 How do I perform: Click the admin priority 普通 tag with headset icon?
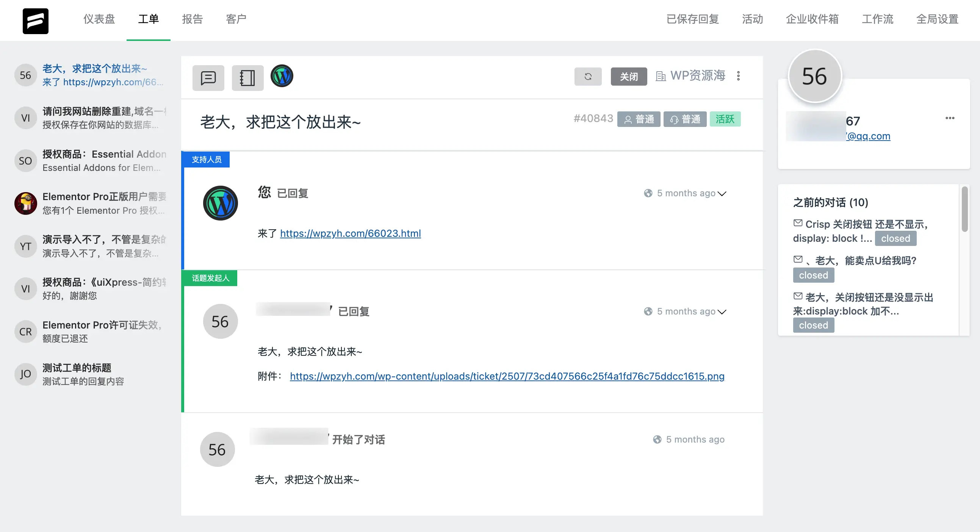coord(685,119)
